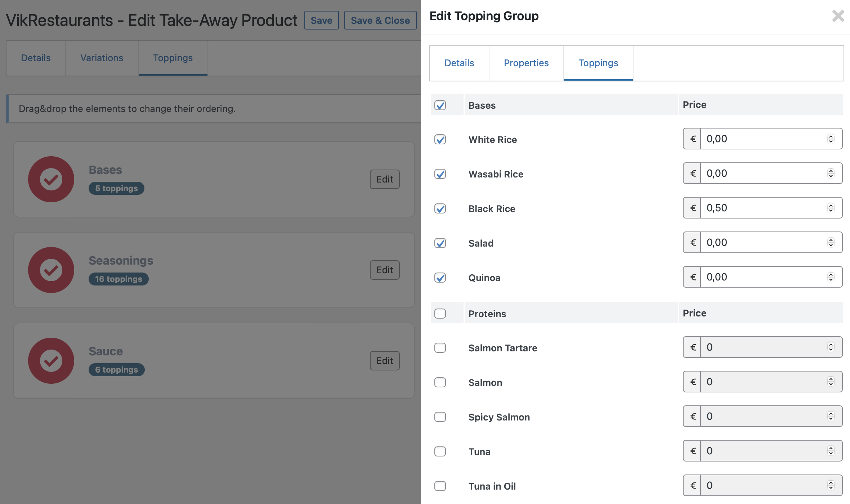Click the White Rice price stepper arrows

pyautogui.click(x=831, y=139)
